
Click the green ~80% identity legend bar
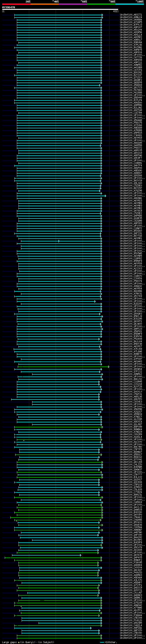(101, 4)
